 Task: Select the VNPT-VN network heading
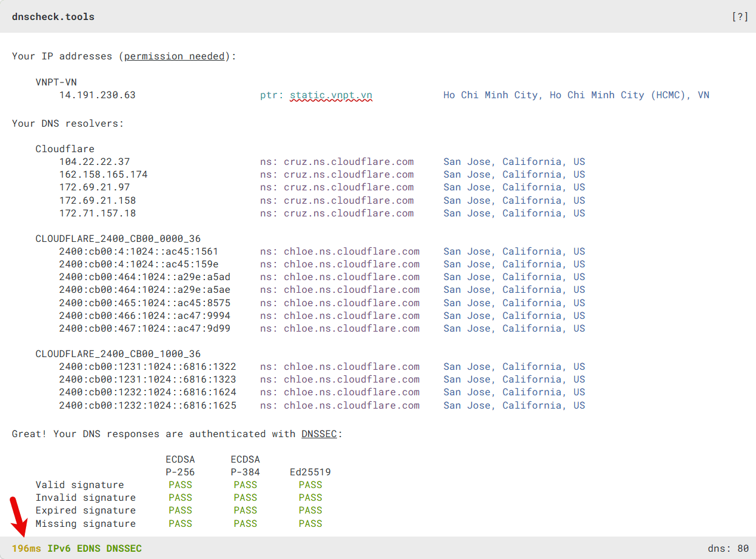click(x=56, y=82)
